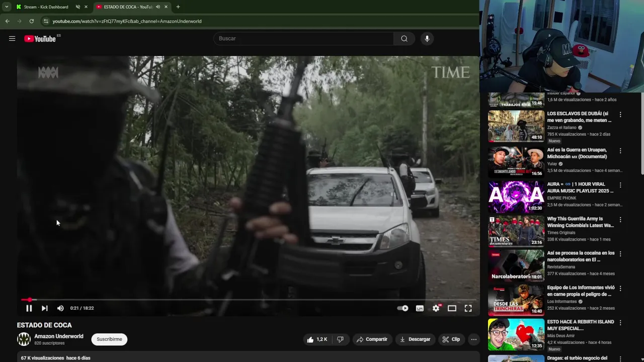The width and height of the screenshot is (644, 362).
Task: Close the ESTADO DE COCA tab
Action: tap(166, 7)
